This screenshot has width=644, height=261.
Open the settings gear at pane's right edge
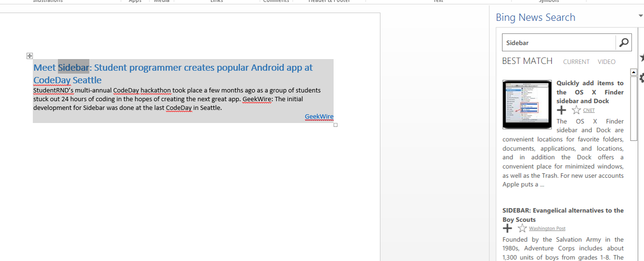(x=642, y=77)
